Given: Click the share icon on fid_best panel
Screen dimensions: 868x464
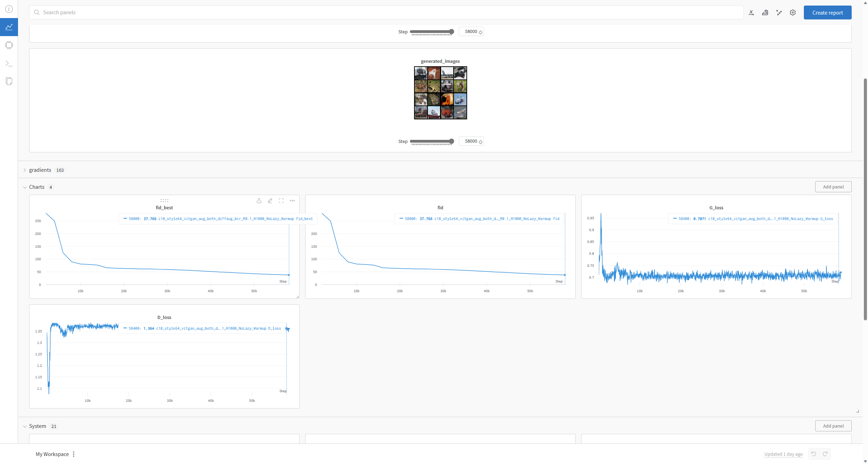Looking at the screenshot, I should pos(259,201).
